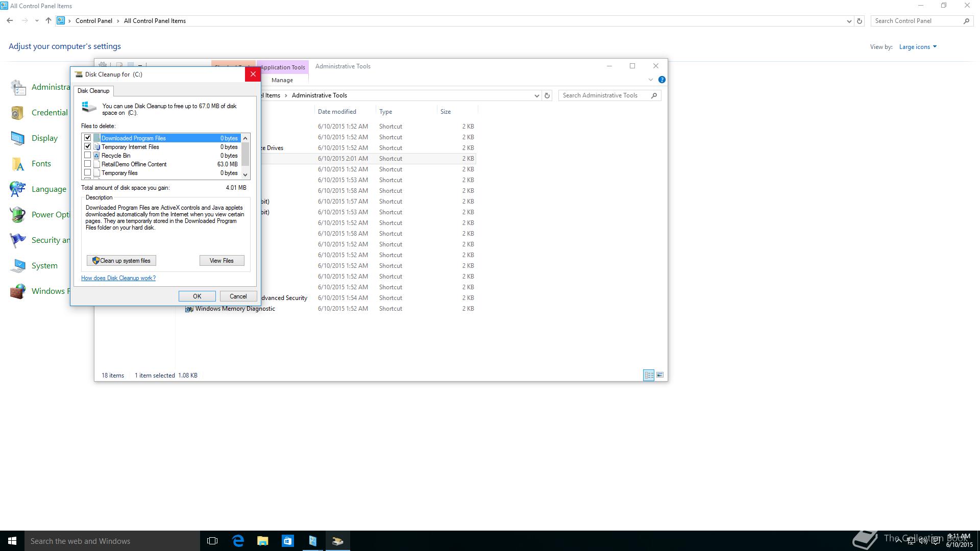Open the Windows Firewall brick icon
This screenshot has width=980, height=551.
(x=17, y=291)
